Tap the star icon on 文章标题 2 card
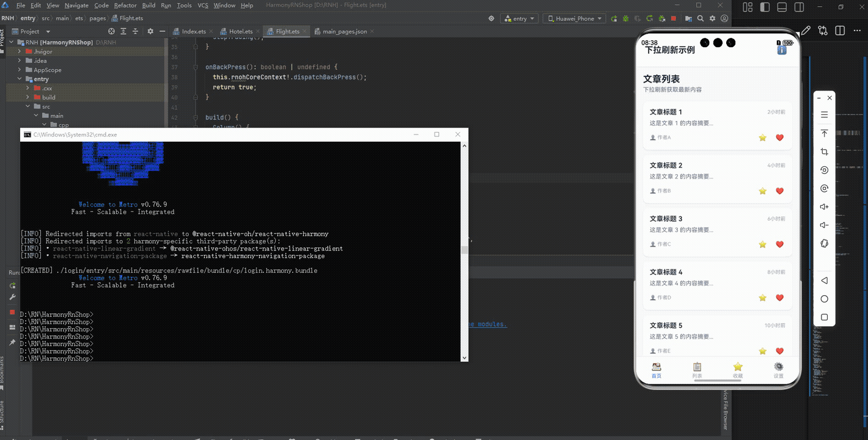The width and height of the screenshot is (868, 440). coord(762,191)
